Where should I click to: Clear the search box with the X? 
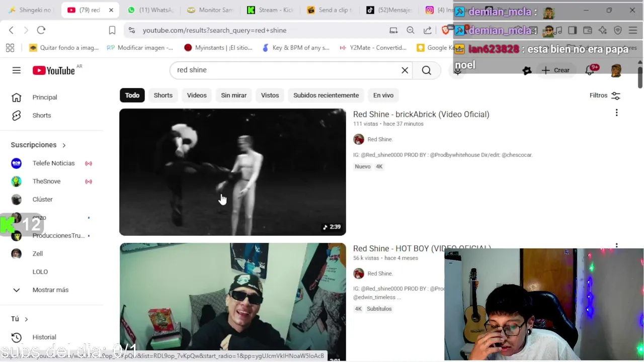point(405,70)
